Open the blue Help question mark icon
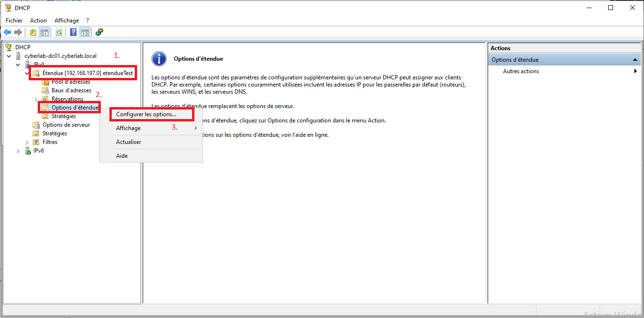Image resolution: width=644 pixels, height=318 pixels. click(73, 32)
